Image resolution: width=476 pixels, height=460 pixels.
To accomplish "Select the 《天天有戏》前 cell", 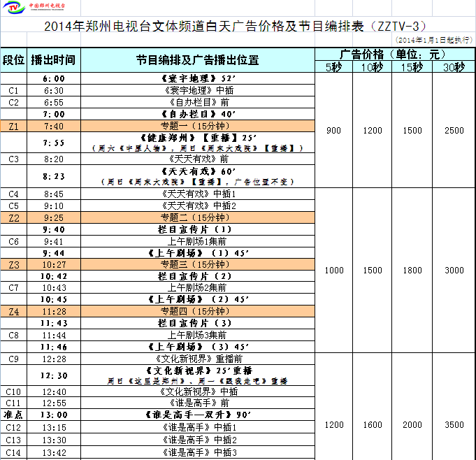I will pyautogui.click(x=198, y=159).
